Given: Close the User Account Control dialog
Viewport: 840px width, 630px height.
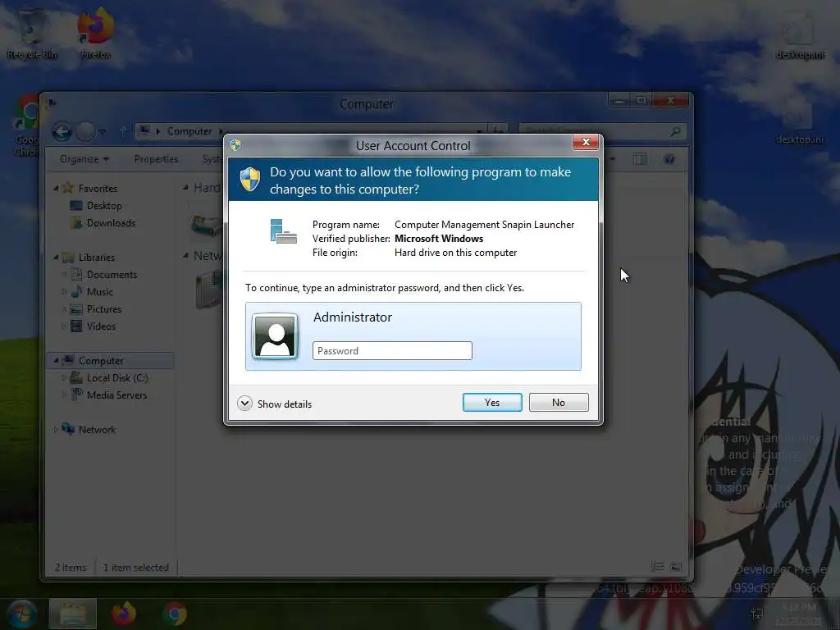Looking at the screenshot, I should 585,142.
